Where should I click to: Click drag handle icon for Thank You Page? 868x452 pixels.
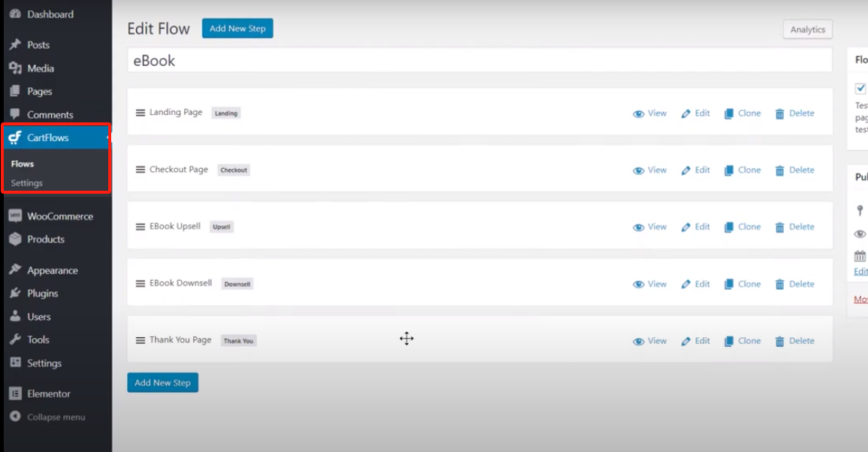(141, 340)
